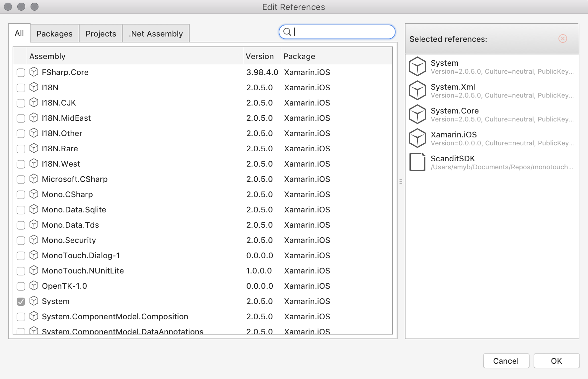Viewport: 588px width, 379px height.
Task: Uncheck the System assembly checkbox
Action: tap(21, 302)
